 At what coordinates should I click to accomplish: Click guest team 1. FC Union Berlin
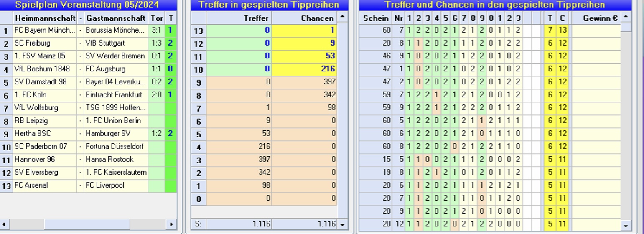point(116,121)
